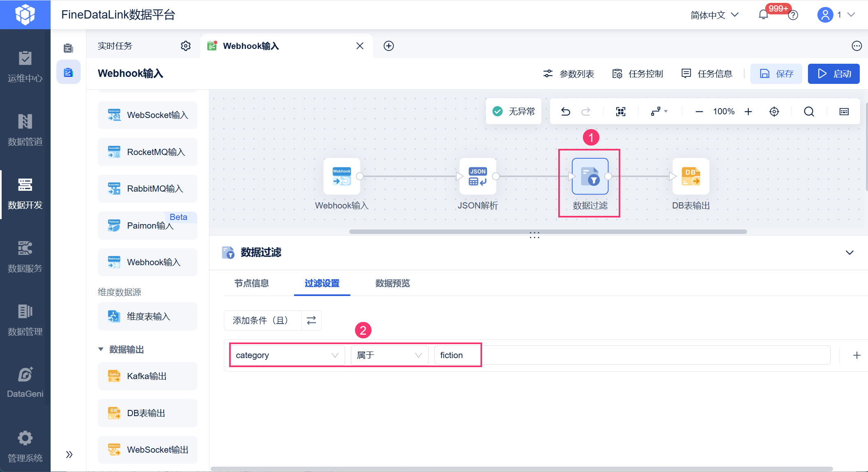Open the category field dropdown

tap(287, 355)
